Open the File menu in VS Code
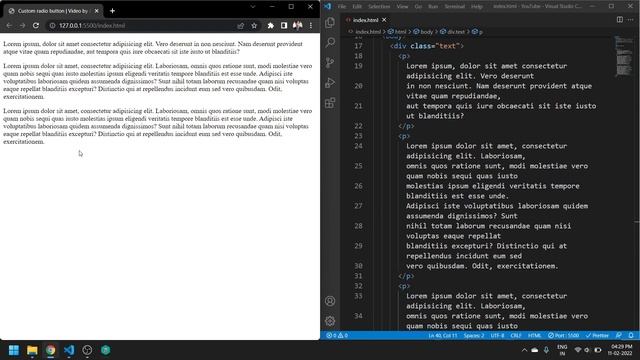Screen dimensions: 640x360 click(x=342, y=7)
